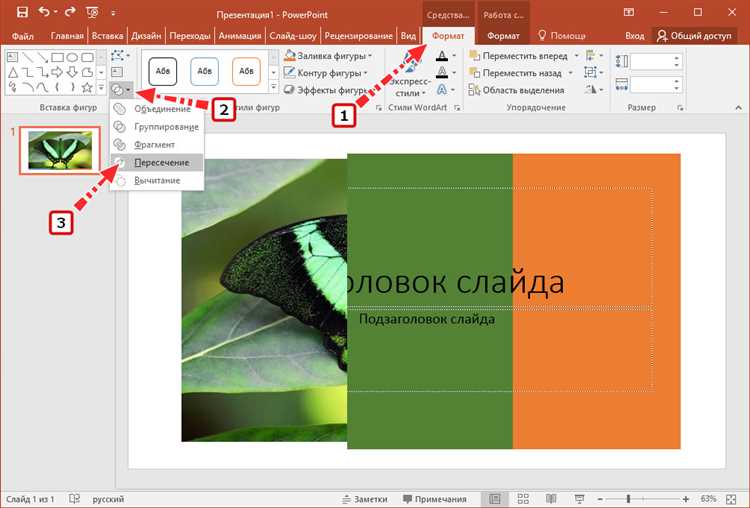Choose Объединение in the merge shapes list
The width and height of the screenshot is (750, 508).
tap(161, 108)
